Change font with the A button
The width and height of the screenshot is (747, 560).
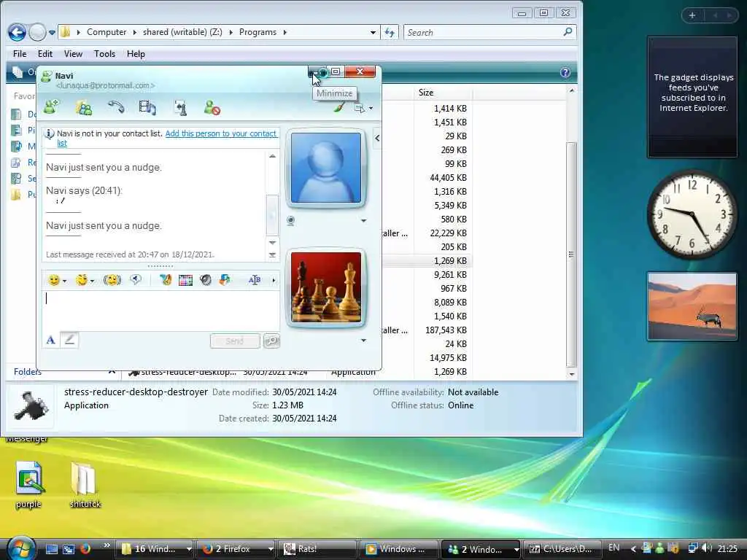50,340
